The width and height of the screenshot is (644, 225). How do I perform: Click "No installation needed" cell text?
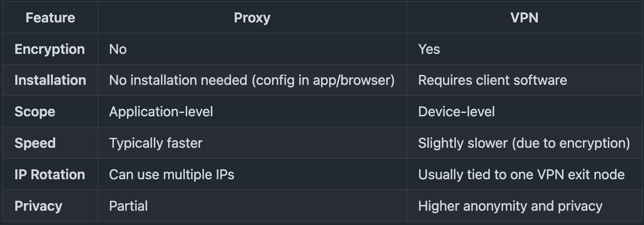[252, 80]
